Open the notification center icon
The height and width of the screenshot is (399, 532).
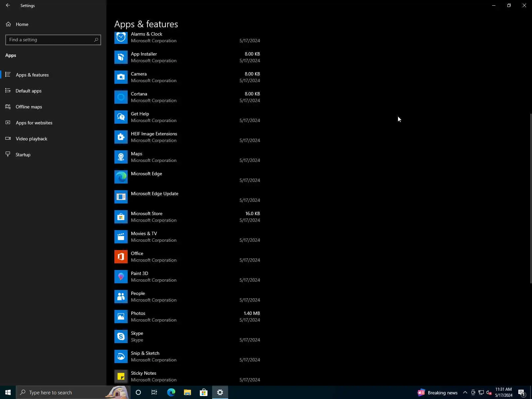coord(522,393)
